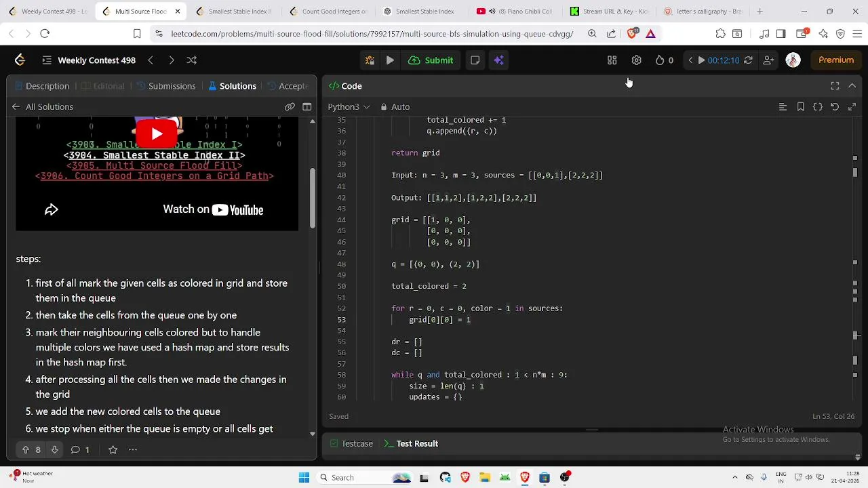Select the Solutions tab
The image size is (868, 488).
pyautogui.click(x=232, y=86)
